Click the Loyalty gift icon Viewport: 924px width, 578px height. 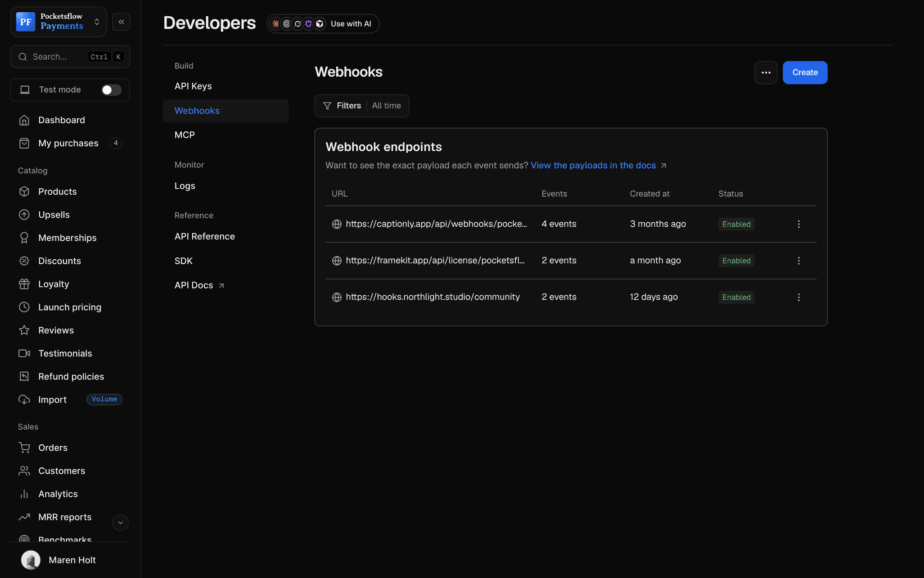point(24,284)
